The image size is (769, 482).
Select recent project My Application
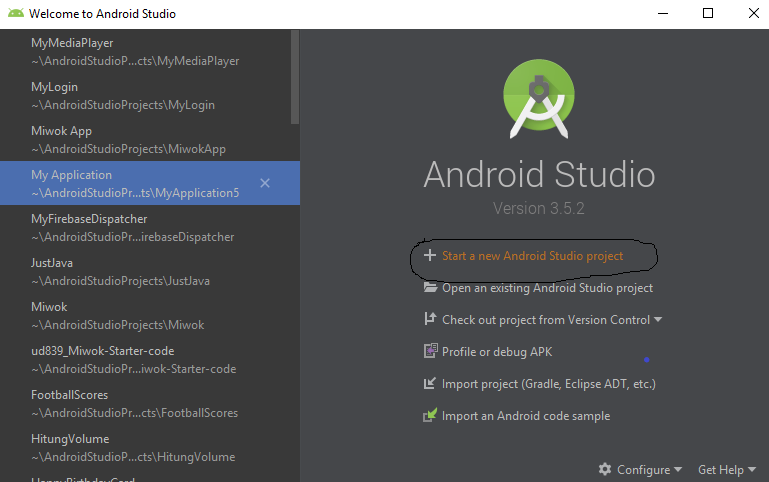[x=150, y=183]
